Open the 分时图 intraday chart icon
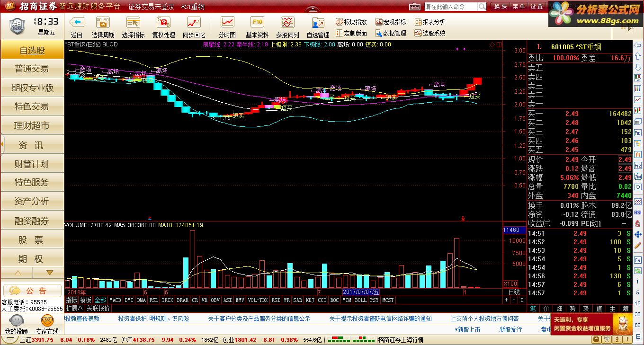This screenshot has height=345, width=644. tap(227, 22)
